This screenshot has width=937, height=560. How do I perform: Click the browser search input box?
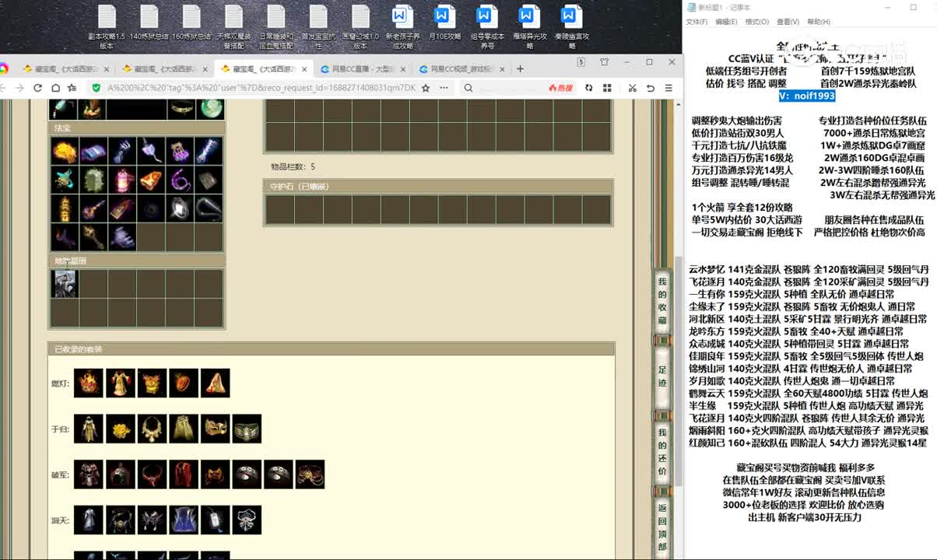tap(510, 88)
